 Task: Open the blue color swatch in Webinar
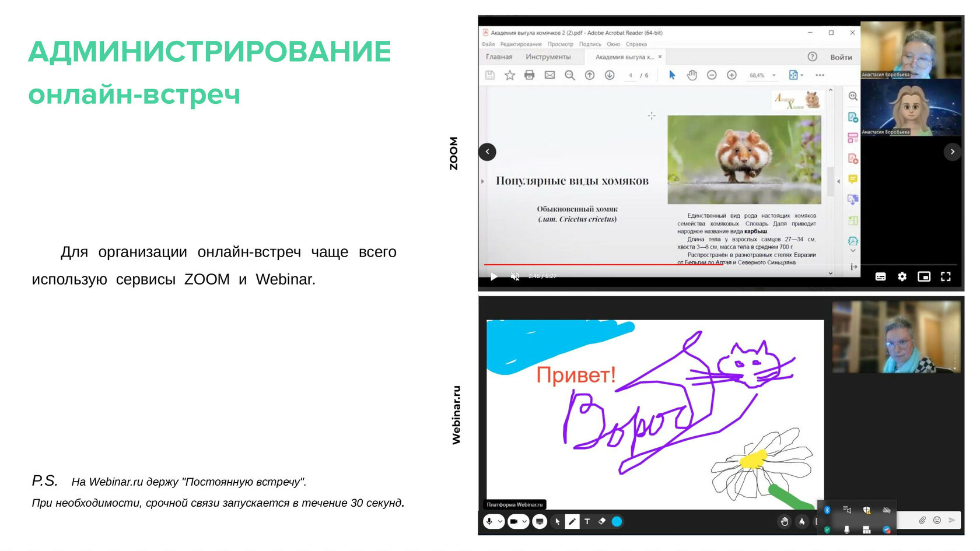coord(617,521)
